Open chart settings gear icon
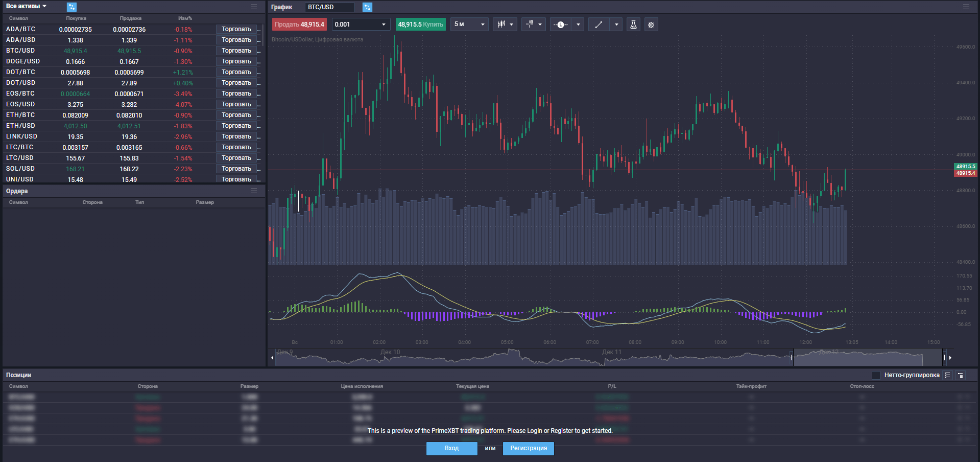The width and height of the screenshot is (980, 462). [x=651, y=25]
